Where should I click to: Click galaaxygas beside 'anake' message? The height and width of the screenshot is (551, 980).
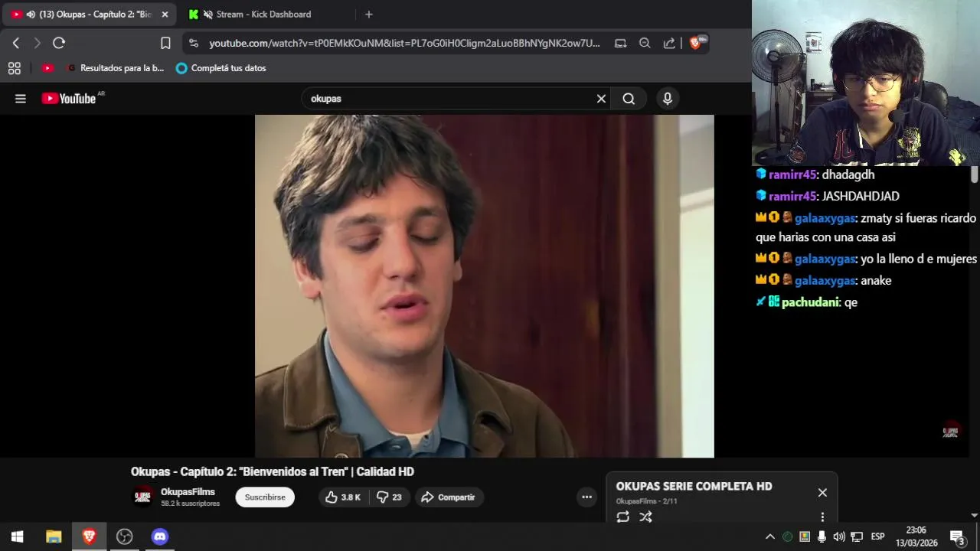[x=825, y=281]
